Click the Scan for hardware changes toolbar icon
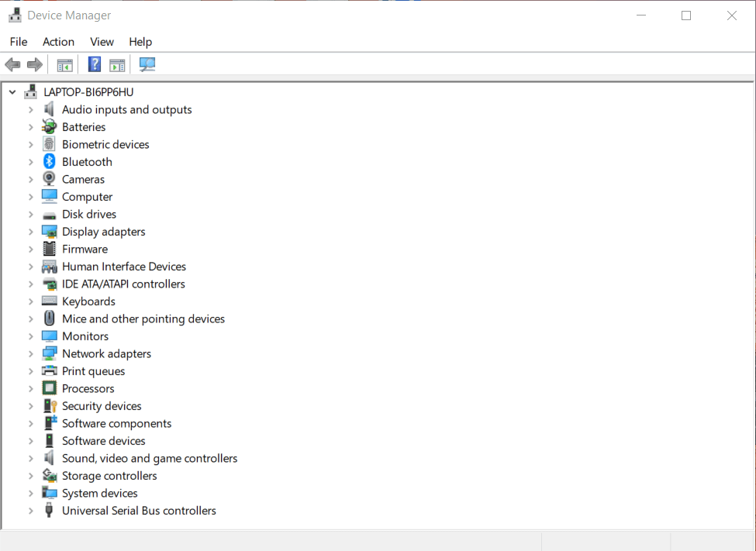Viewport: 756px width, 551px height. tap(147, 64)
